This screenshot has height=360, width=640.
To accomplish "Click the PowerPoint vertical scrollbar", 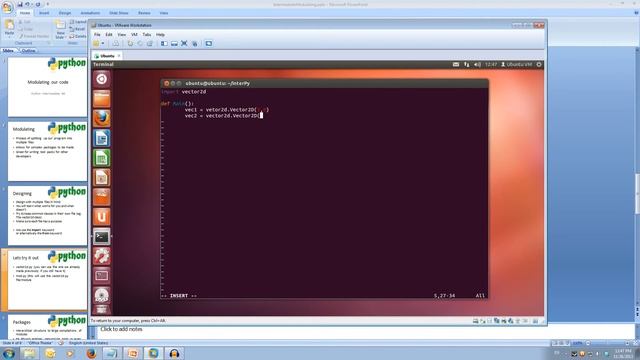I will click(x=637, y=194).
